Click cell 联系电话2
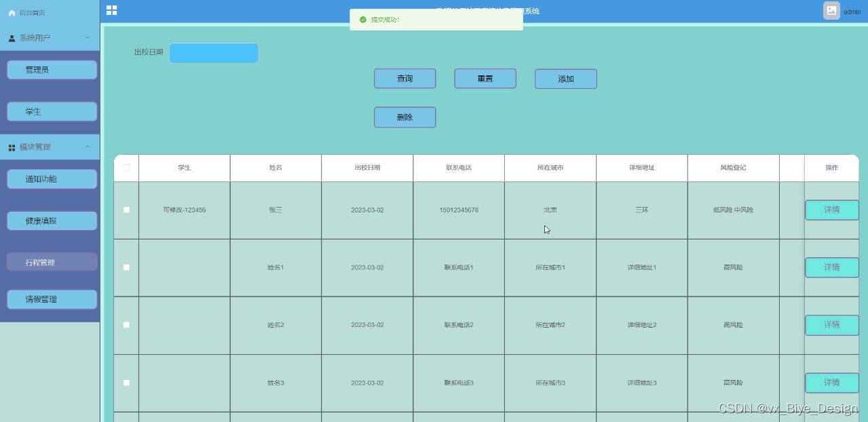Viewport: 868px width, 422px height. [x=459, y=325]
